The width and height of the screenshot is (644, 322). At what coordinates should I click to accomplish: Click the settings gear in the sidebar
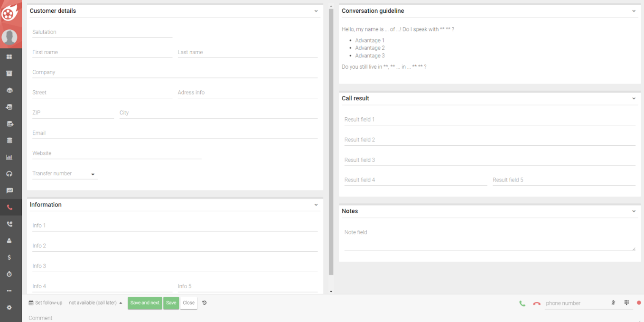point(9,308)
